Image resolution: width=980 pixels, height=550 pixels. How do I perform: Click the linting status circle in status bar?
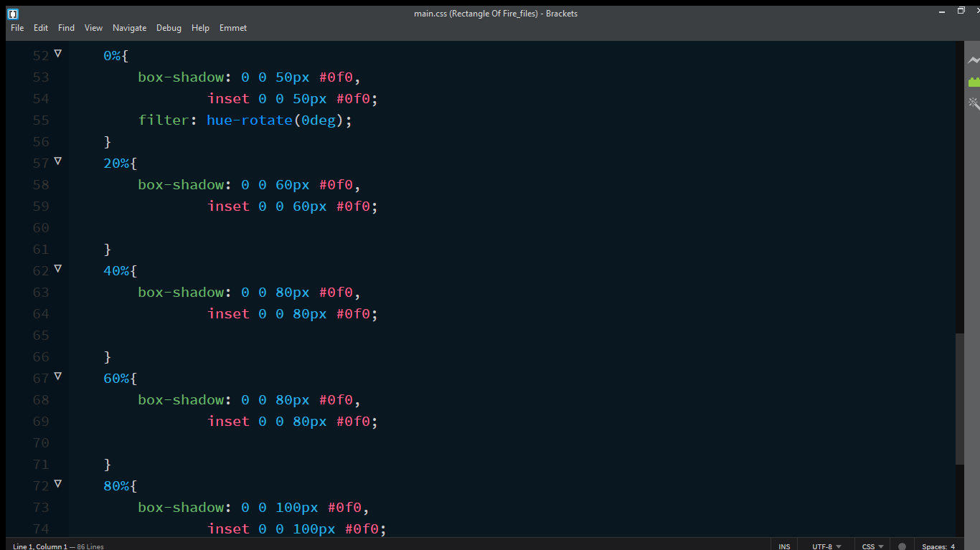(902, 546)
